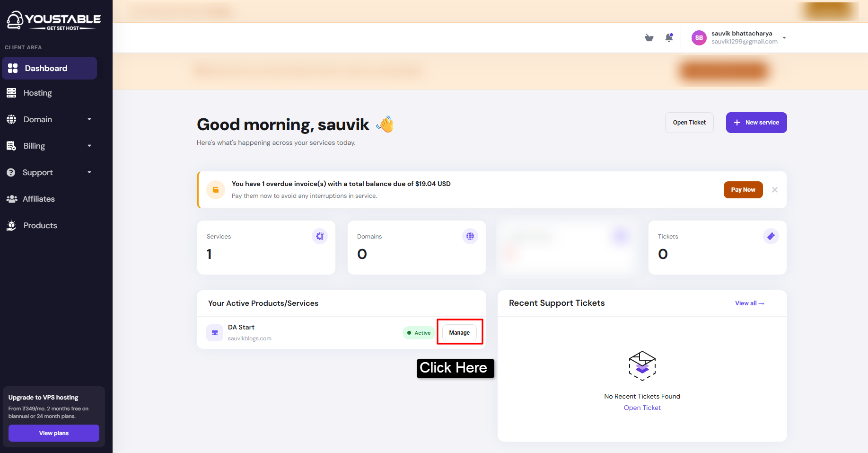Click the Tickets count card
Screen dimensions: 868x453
(x=718, y=248)
